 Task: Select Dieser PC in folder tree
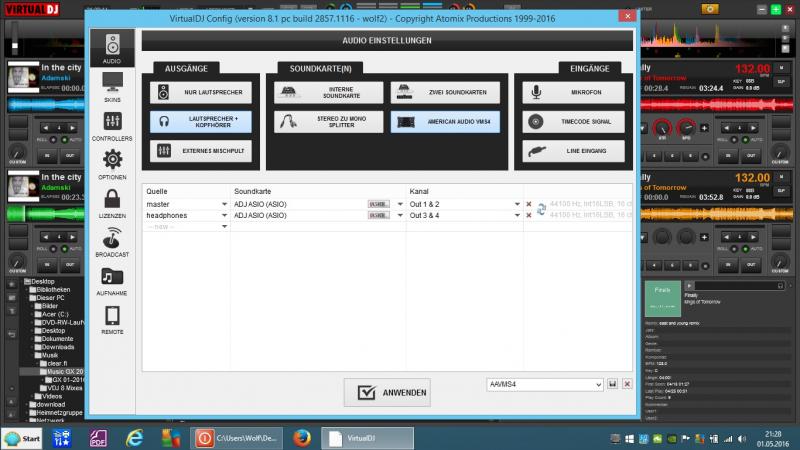(x=50, y=298)
